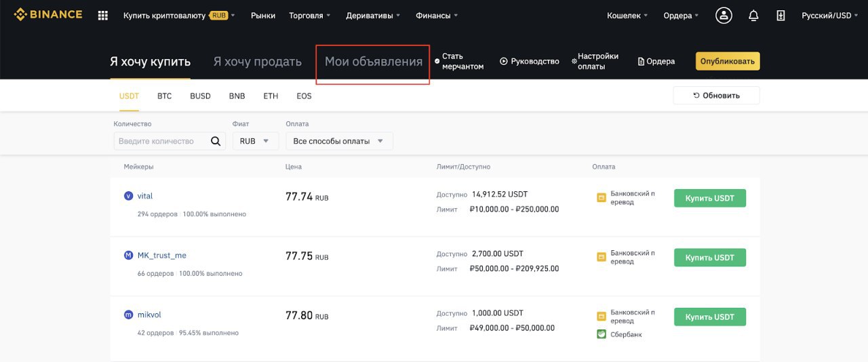Click 66 ордеров stats text
The image size is (868, 362).
[155, 274]
